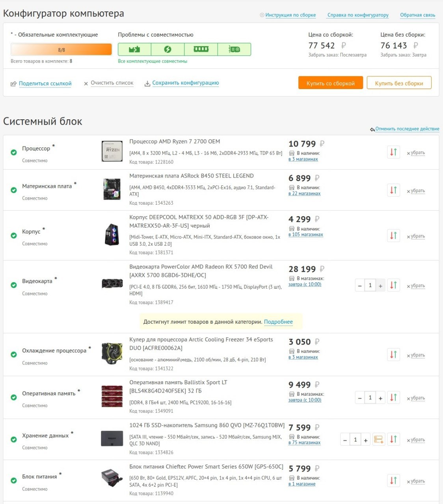Open Поделиться ссылкой link
Image resolution: width=443 pixels, height=504 pixels.
(45, 83)
